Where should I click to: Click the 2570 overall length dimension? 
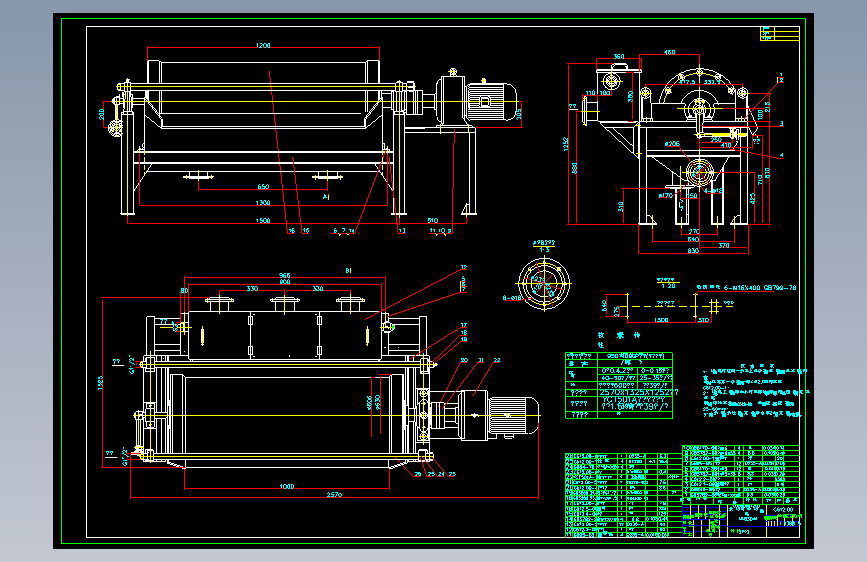click(334, 495)
